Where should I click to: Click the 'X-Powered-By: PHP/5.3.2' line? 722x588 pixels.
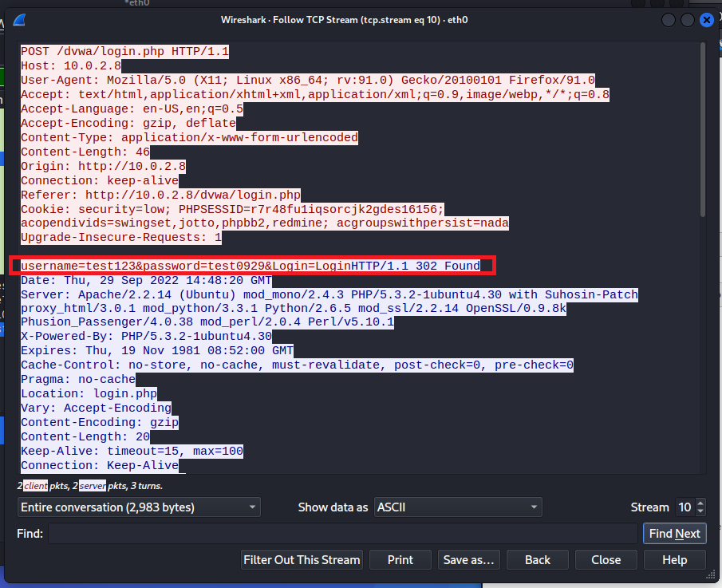click(147, 336)
